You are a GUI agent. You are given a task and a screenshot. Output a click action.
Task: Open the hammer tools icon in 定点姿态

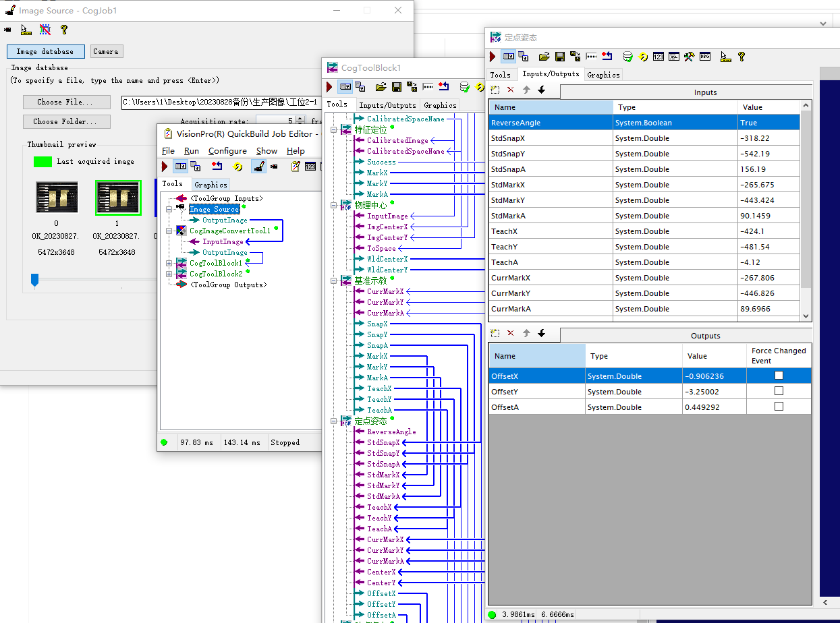tap(689, 57)
